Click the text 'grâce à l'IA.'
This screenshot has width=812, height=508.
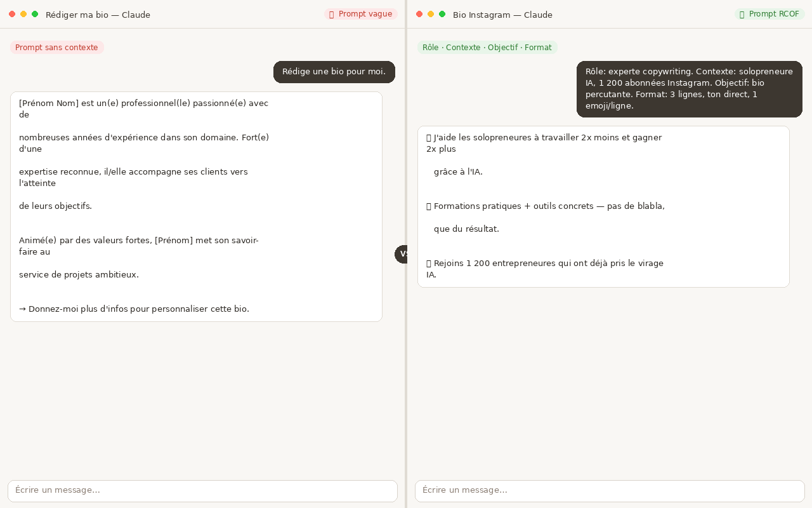point(458,172)
